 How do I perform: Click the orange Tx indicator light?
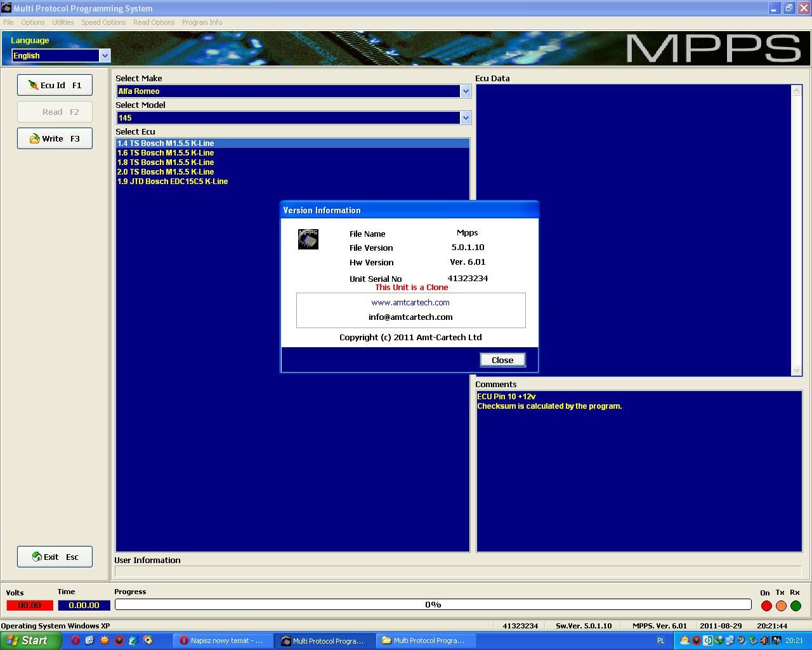781,606
